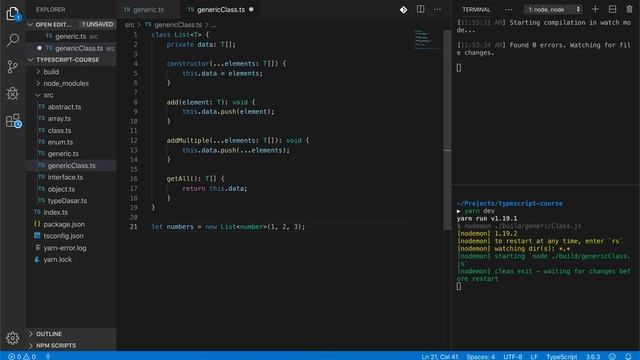Click the open changes git icon

pos(403,10)
